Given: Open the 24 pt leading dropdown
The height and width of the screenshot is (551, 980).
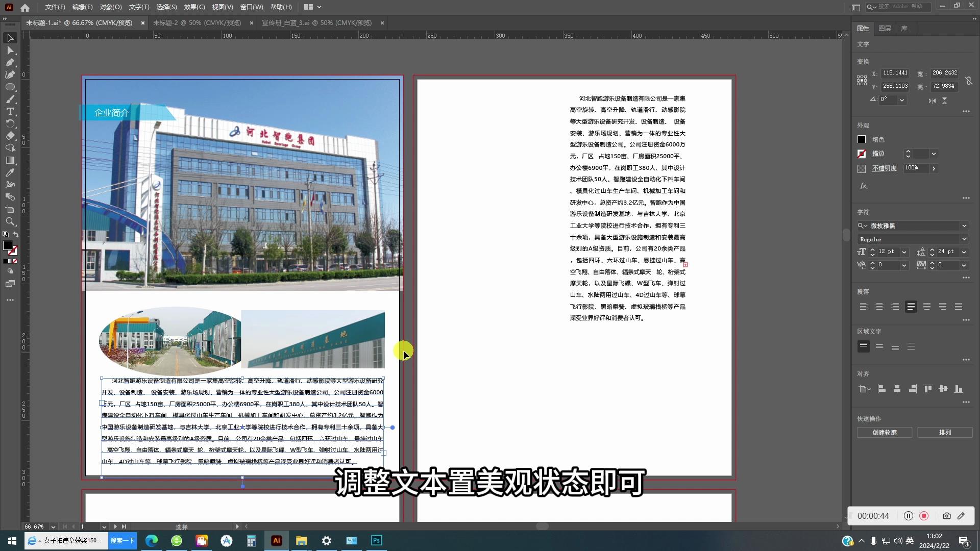Looking at the screenshot, I should pos(964,252).
